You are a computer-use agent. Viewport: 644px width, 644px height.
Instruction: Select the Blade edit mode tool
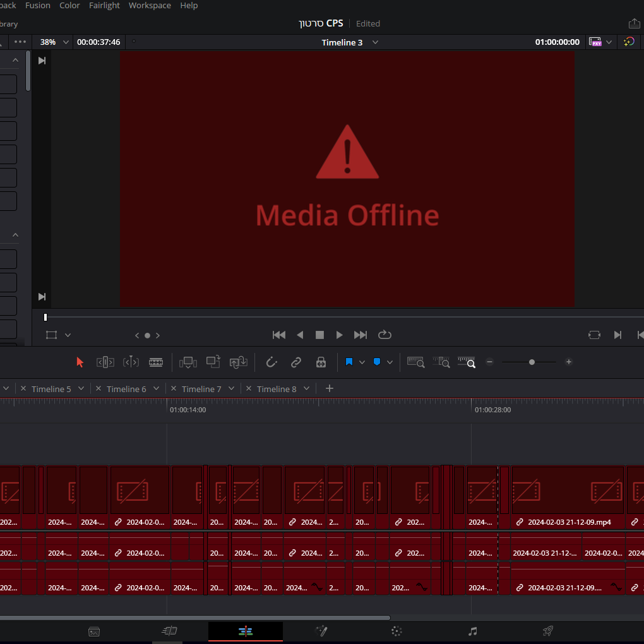point(156,362)
